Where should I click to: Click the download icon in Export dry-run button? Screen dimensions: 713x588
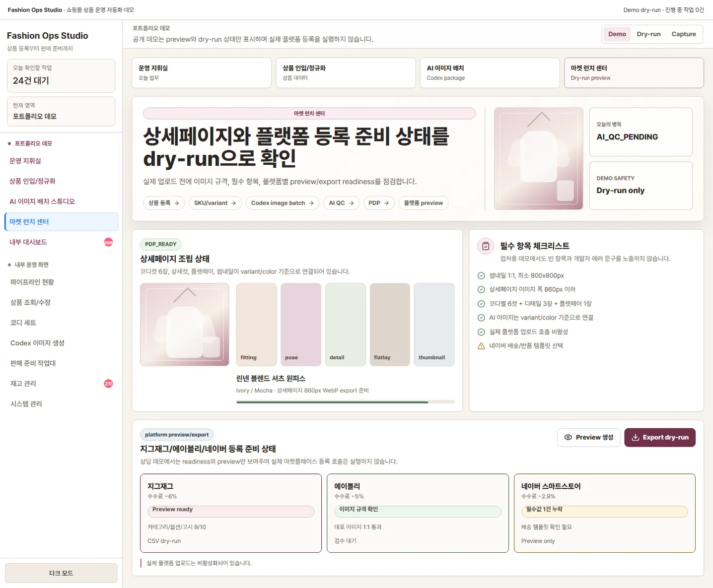[635, 437]
